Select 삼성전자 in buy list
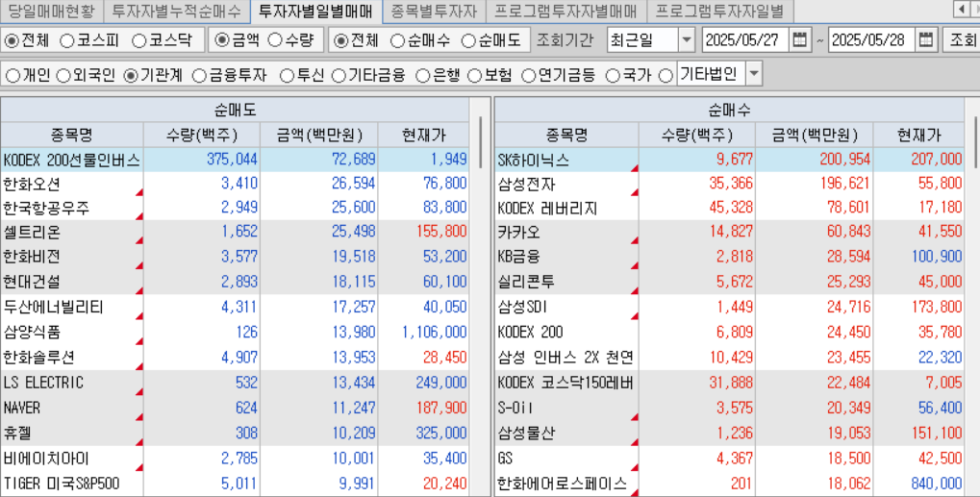 click(x=730, y=184)
